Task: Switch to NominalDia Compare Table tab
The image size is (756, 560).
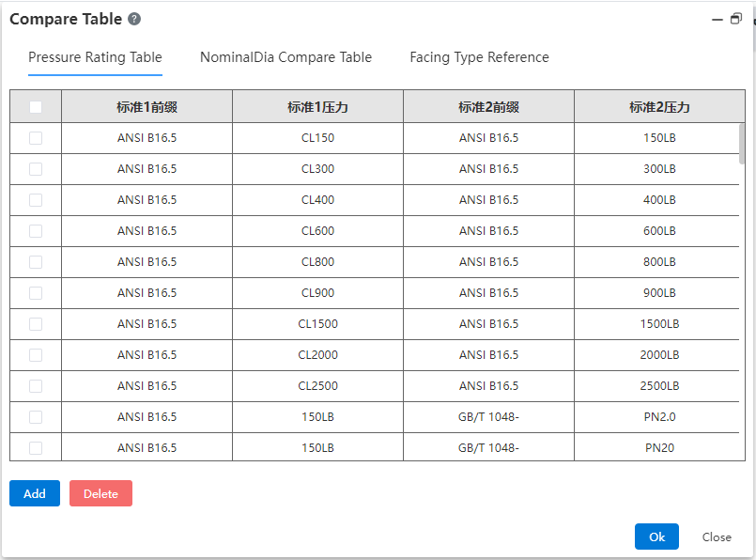Action: click(285, 57)
